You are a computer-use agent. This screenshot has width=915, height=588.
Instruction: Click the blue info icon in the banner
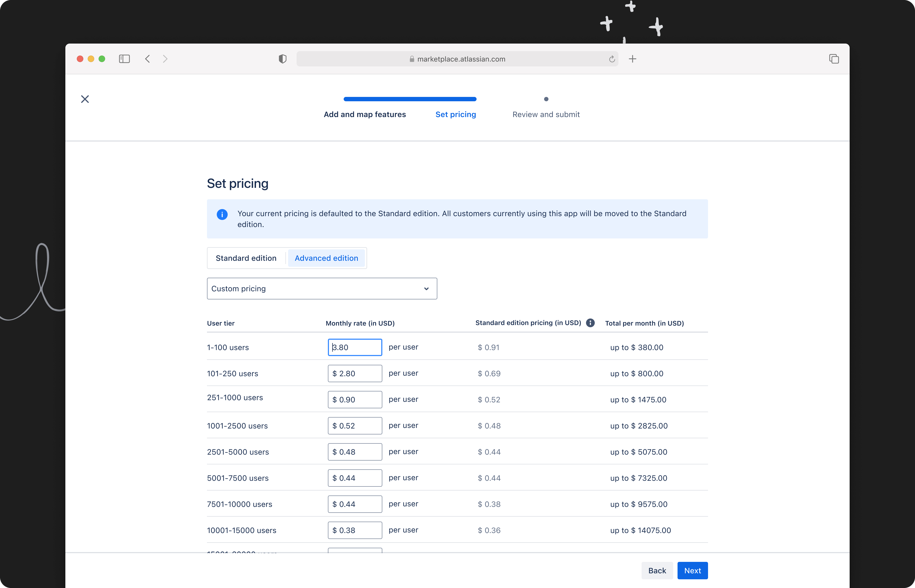tap(222, 214)
